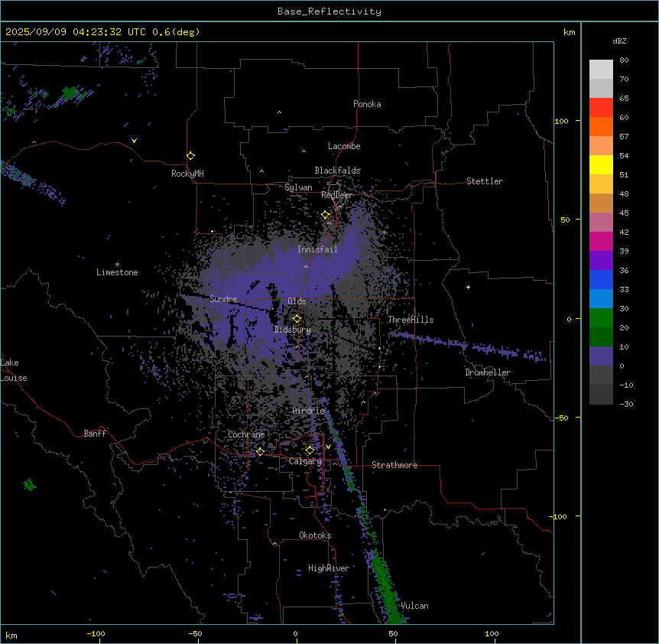
Task: Select the red 60-65 dBZ legend swatch
Action: tap(601, 108)
